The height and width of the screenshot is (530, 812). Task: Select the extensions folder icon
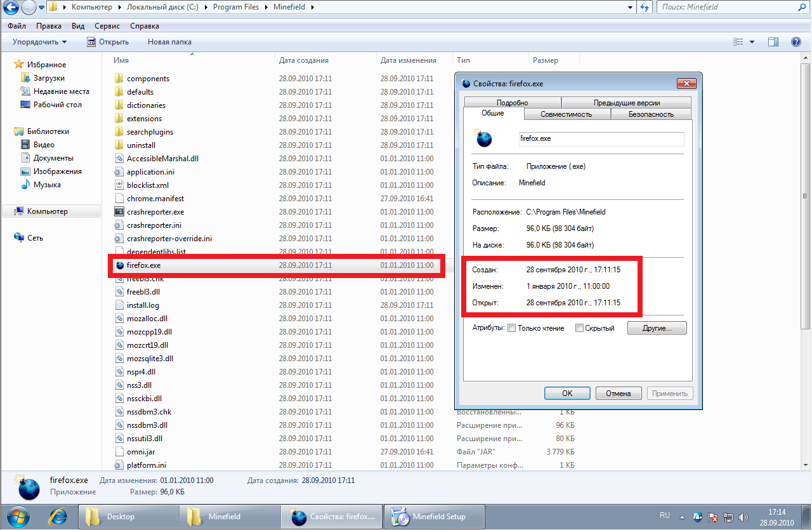point(119,119)
